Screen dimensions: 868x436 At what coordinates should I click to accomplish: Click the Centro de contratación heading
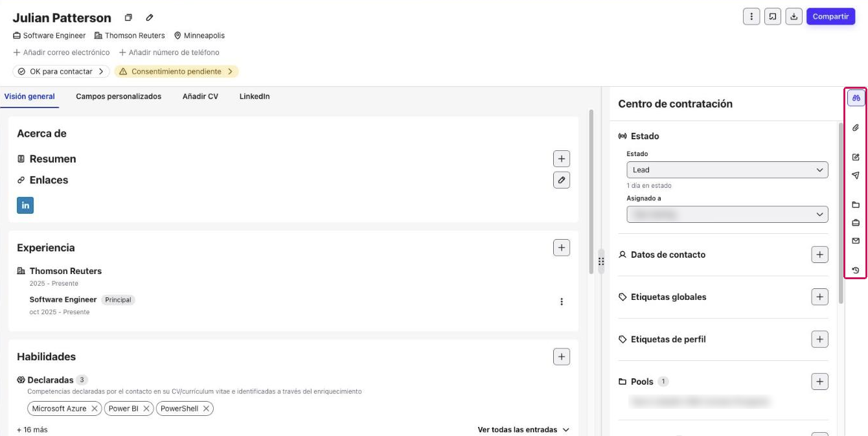[675, 104]
